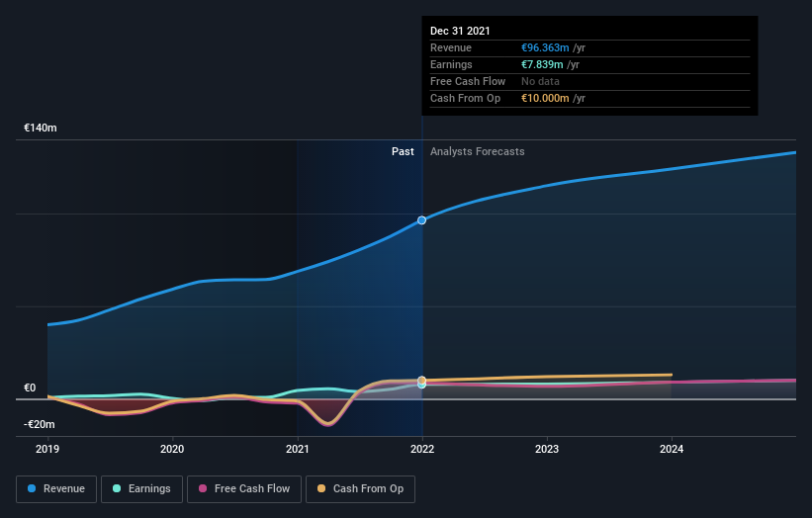The height and width of the screenshot is (518, 812).
Task: Click the 2024 x-axis label
Action: pyautogui.click(x=672, y=449)
